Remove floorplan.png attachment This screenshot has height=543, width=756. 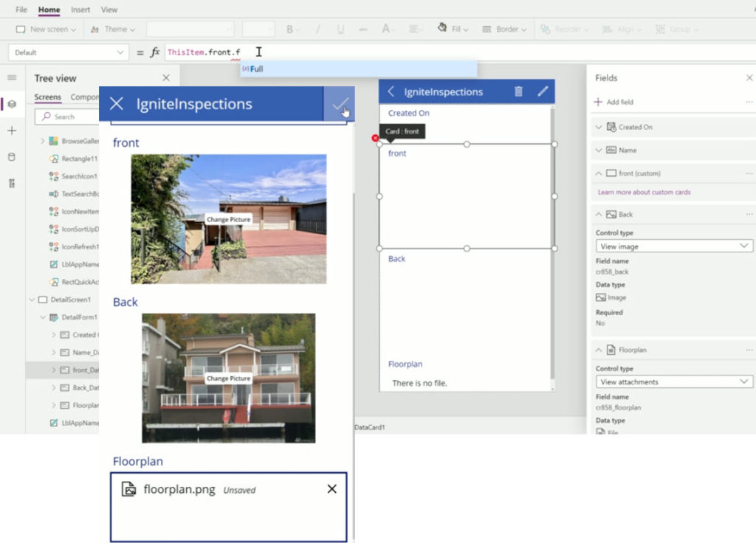coord(331,489)
